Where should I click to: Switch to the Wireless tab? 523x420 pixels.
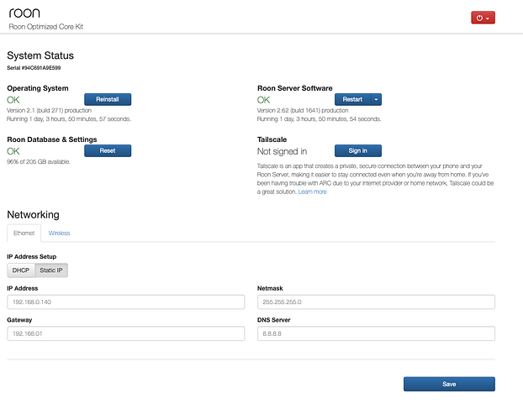(x=59, y=233)
